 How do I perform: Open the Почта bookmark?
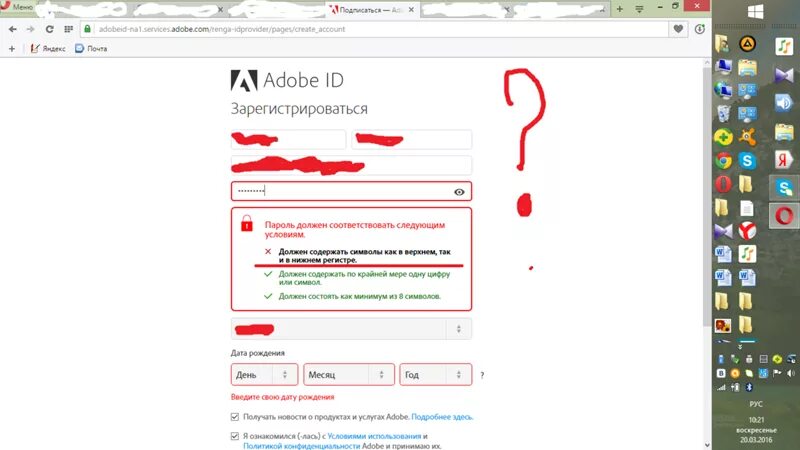(x=91, y=48)
